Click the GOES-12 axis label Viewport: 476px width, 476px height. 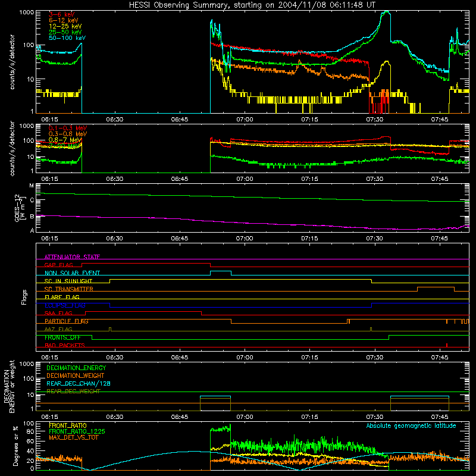19,208
